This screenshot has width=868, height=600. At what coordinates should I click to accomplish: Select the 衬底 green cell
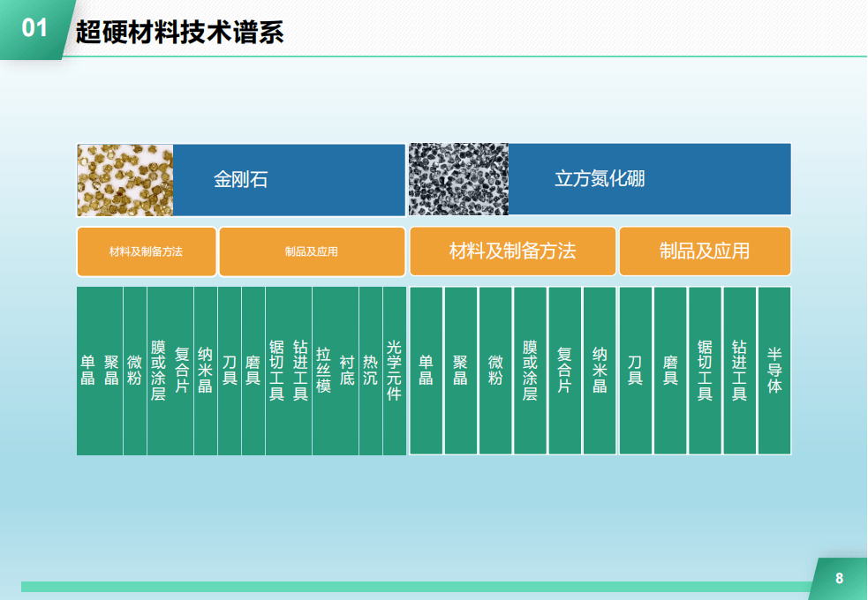347,371
